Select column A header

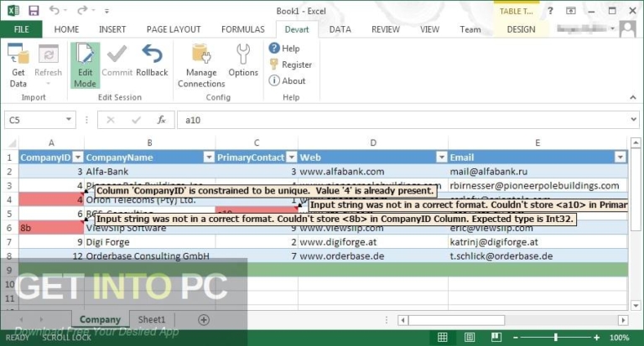click(x=51, y=142)
